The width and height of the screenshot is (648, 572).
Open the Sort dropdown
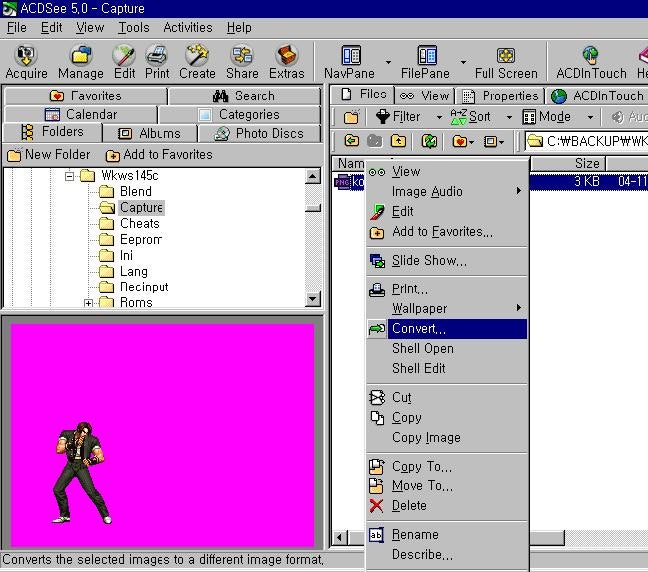tap(509, 118)
